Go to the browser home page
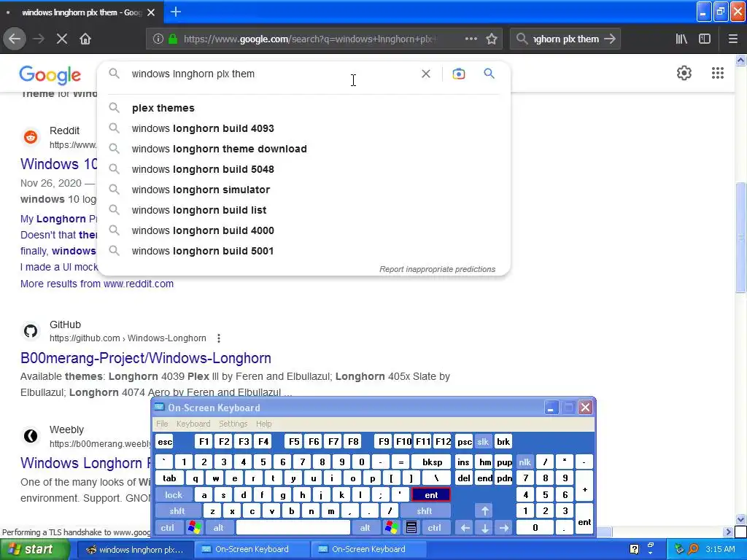This screenshot has height=560, width=747. point(85,39)
